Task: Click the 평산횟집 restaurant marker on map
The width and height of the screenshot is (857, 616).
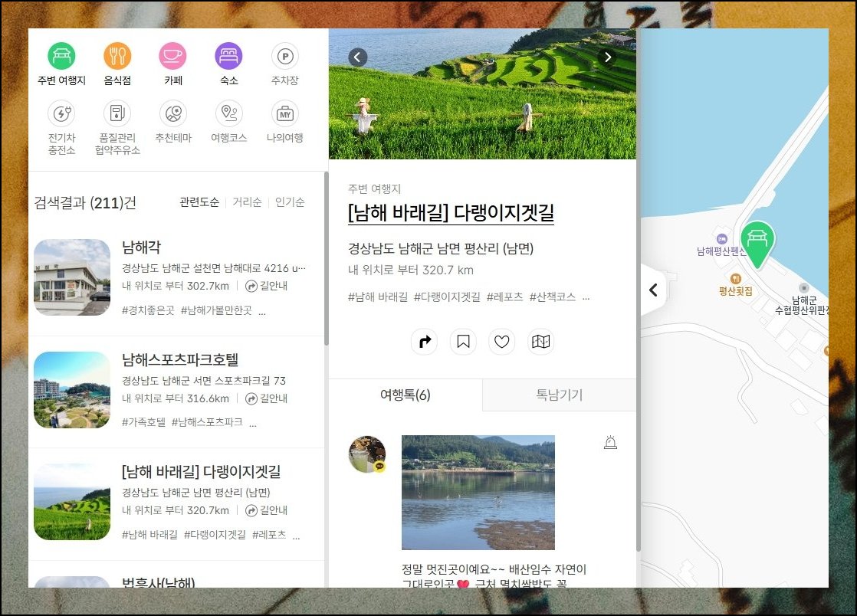Action: click(736, 285)
